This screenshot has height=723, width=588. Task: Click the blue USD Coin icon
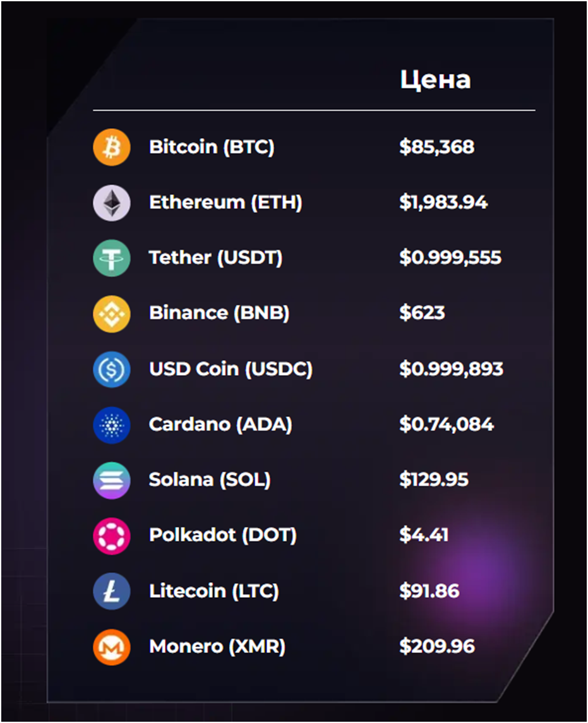[x=112, y=369]
